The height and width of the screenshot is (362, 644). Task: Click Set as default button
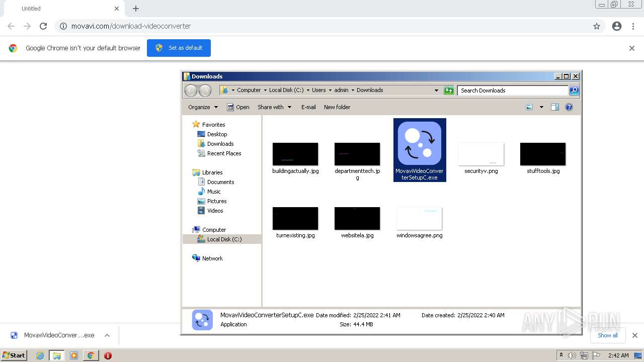(x=179, y=48)
